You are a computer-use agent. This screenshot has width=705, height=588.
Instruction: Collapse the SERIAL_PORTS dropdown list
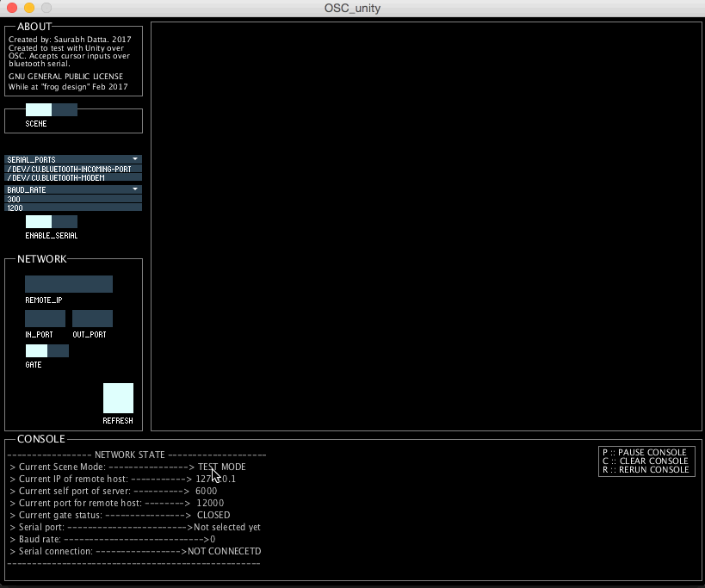coord(73,159)
